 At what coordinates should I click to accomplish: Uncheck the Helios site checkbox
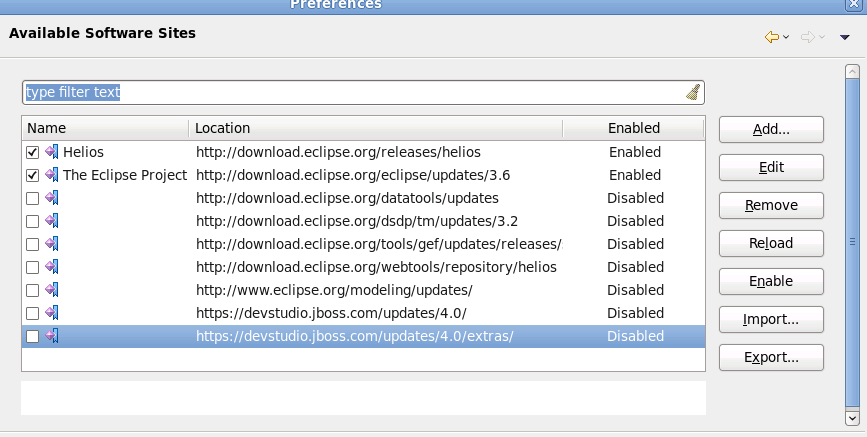[x=32, y=153]
